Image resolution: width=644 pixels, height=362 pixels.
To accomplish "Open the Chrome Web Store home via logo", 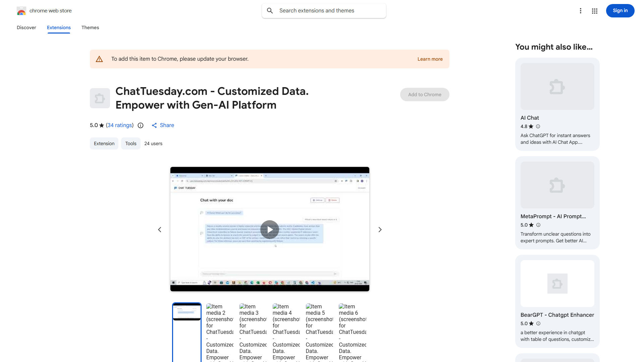I will tap(21, 11).
